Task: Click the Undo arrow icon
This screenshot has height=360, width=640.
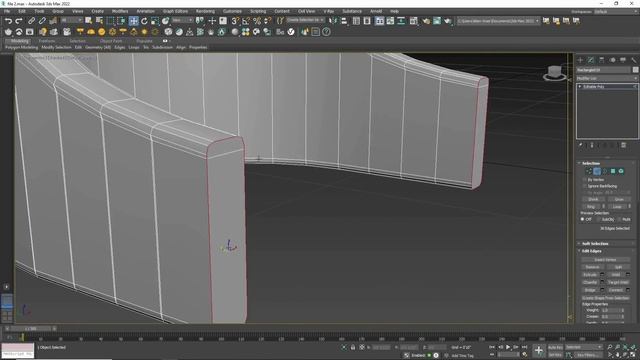Action: (x=8, y=20)
